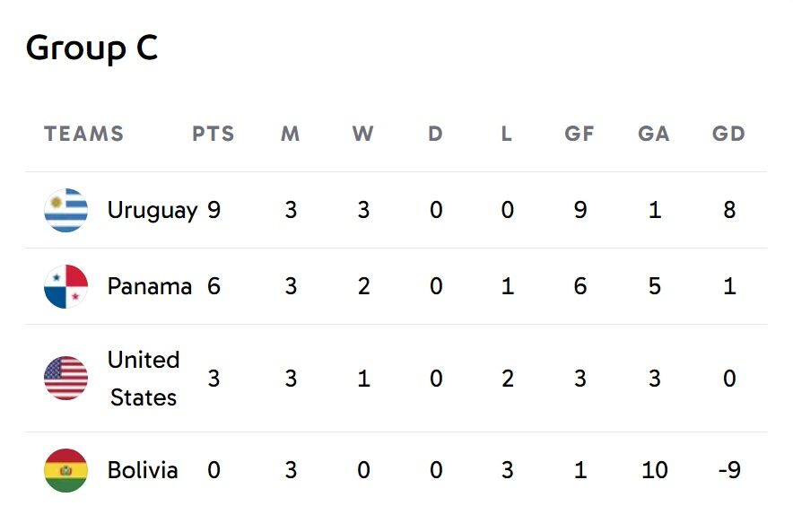
Task: Click the Uruguay flag icon
Action: point(65,211)
